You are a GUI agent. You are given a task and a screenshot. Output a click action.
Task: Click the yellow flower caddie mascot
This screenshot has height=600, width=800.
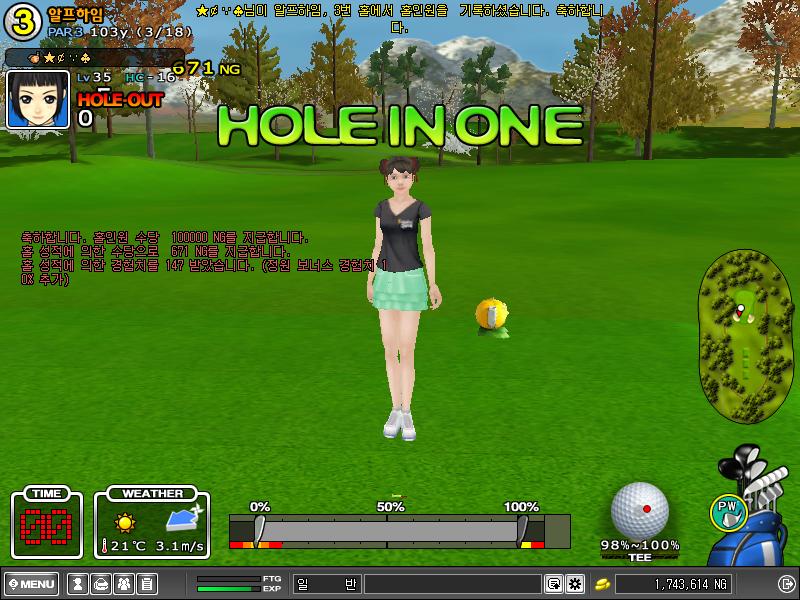point(492,317)
